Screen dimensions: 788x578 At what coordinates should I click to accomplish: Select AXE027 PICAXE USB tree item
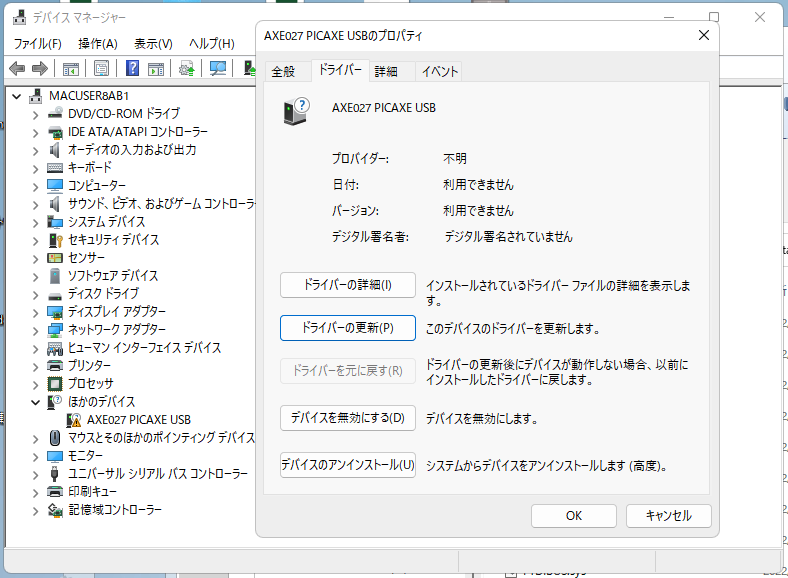pyautogui.click(x=139, y=420)
